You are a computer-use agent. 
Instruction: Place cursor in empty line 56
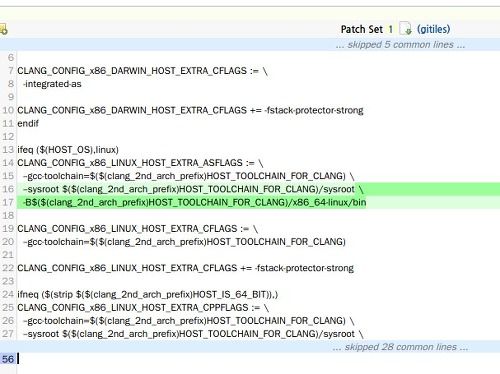click(x=258, y=359)
